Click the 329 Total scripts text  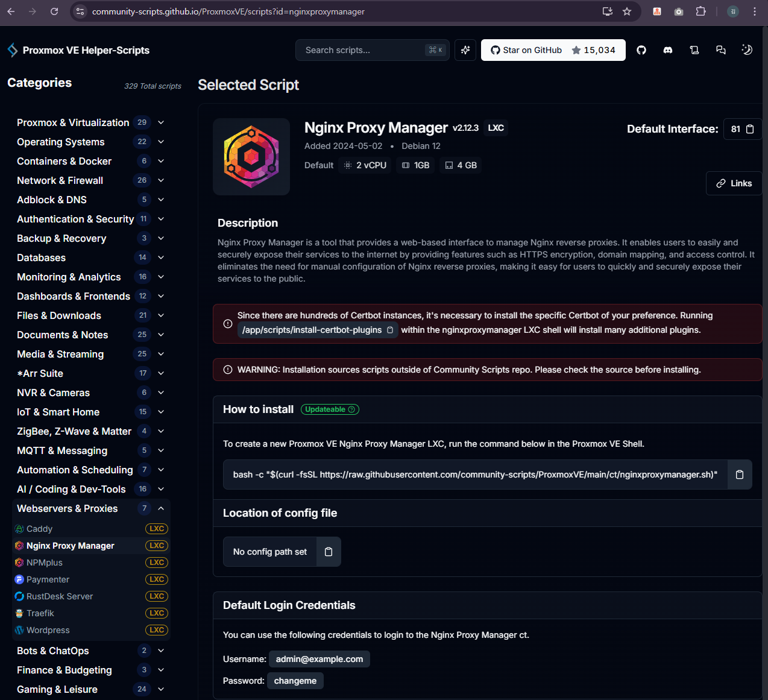click(153, 86)
